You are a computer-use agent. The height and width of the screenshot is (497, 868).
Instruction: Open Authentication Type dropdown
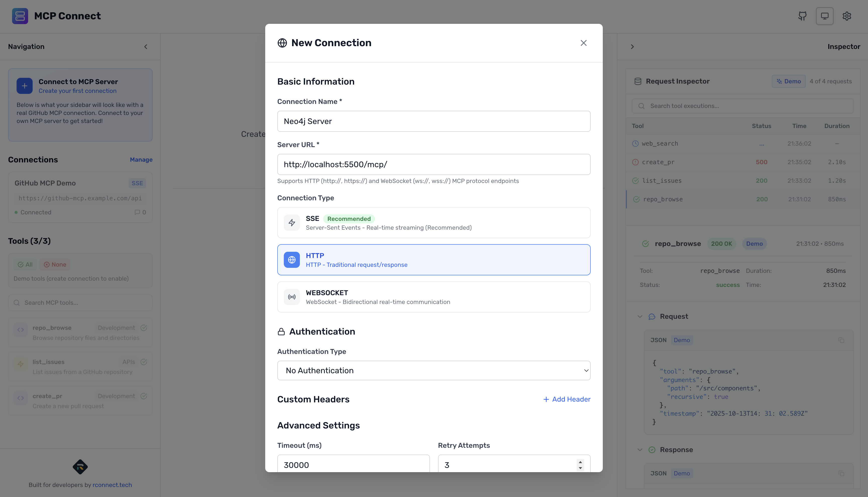pos(434,370)
